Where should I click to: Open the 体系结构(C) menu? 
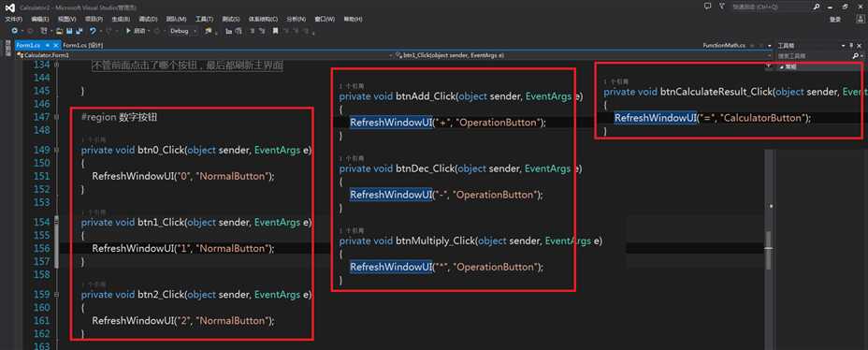click(263, 19)
